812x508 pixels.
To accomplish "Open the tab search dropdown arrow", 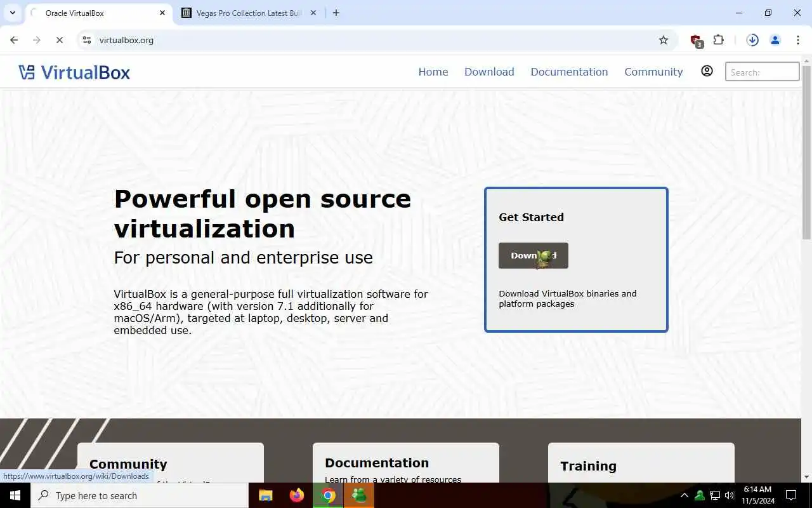I will coord(12,13).
